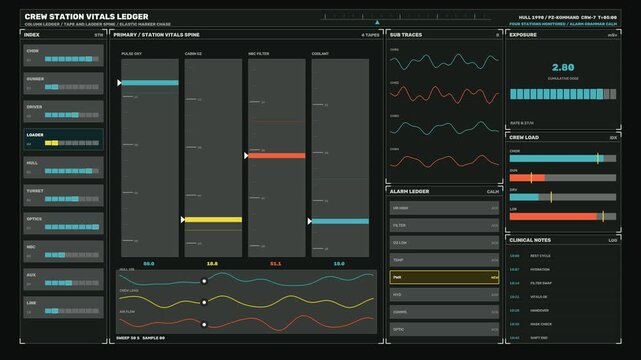Open the first alarm row above FILTER
This screenshot has height=360, width=641.
(x=444, y=208)
